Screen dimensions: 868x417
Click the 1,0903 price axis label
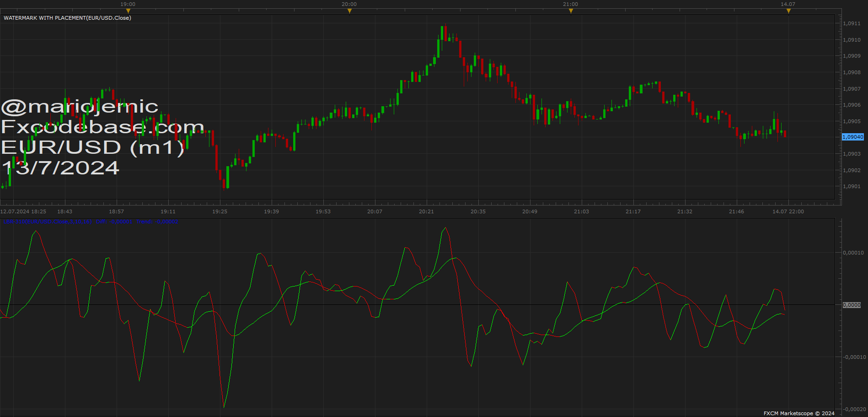tap(852, 154)
